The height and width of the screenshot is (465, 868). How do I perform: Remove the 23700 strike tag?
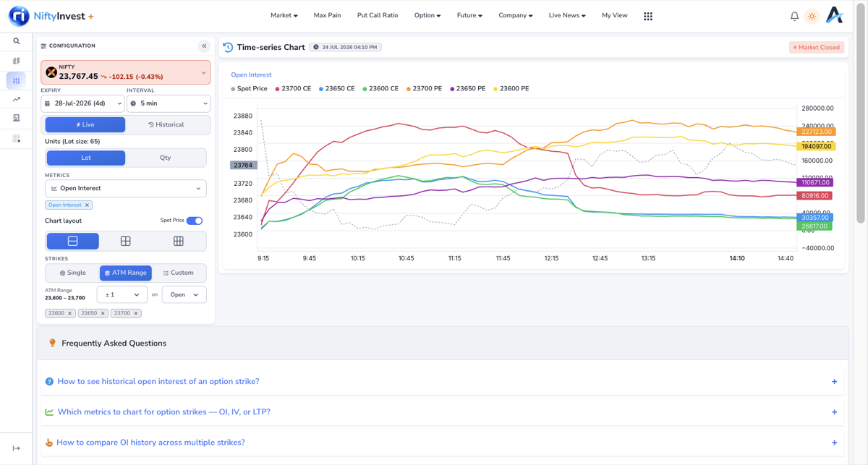click(x=135, y=314)
